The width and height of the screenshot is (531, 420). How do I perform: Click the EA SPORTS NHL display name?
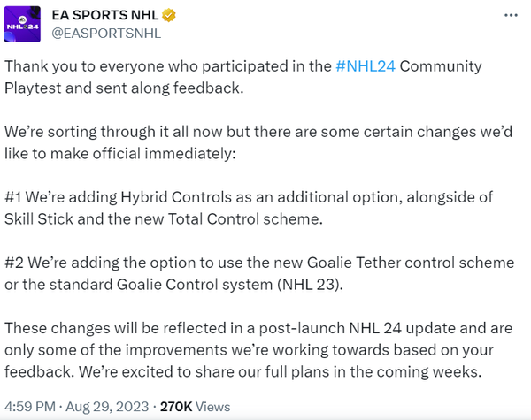pyautogui.click(x=105, y=15)
